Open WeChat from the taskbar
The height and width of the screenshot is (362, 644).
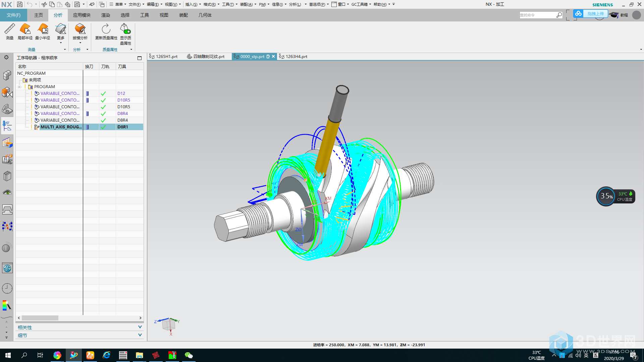click(189, 355)
